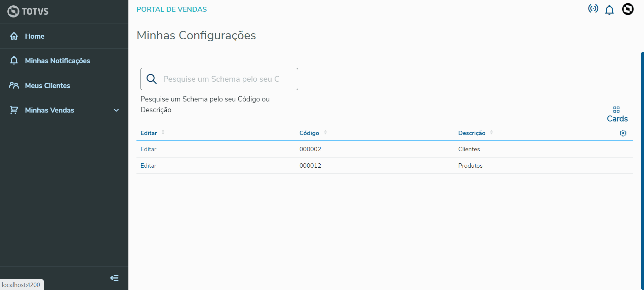Sort table by Código column

pos(325,133)
